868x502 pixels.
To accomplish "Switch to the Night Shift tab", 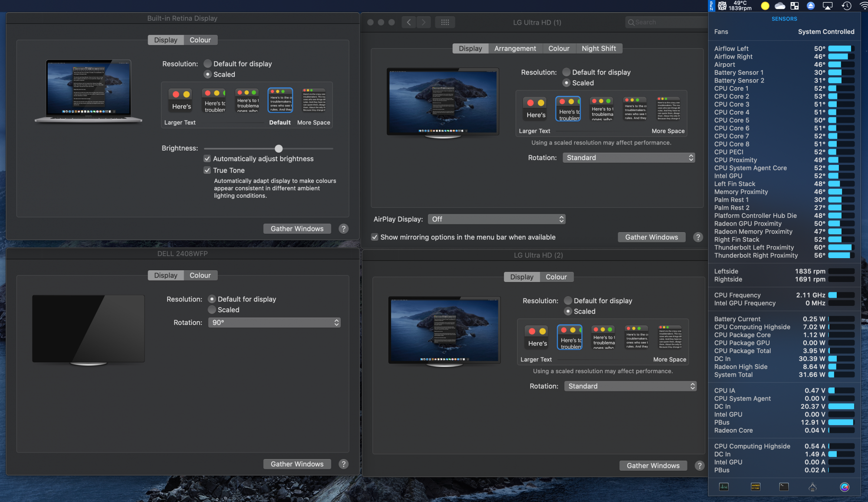I will (598, 49).
